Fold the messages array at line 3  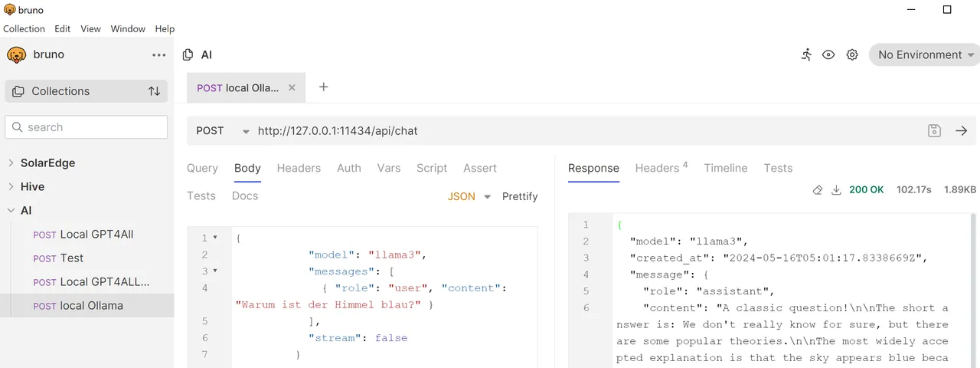point(215,271)
